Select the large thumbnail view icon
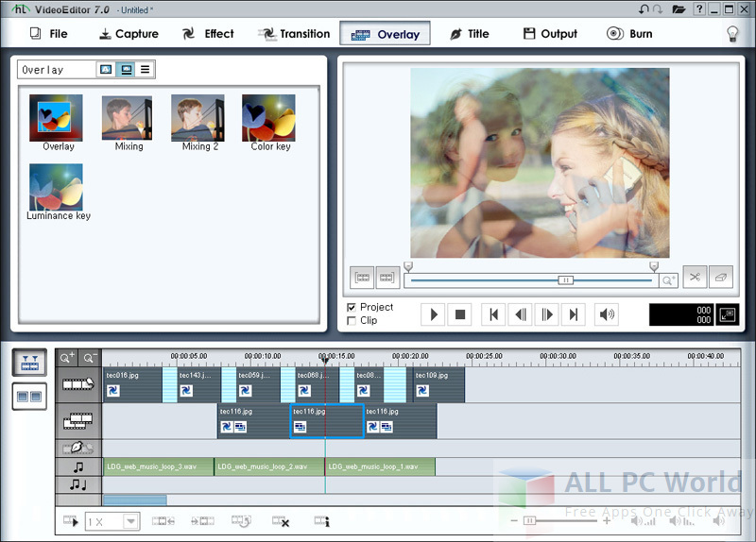The height and width of the screenshot is (542, 756). click(x=126, y=70)
